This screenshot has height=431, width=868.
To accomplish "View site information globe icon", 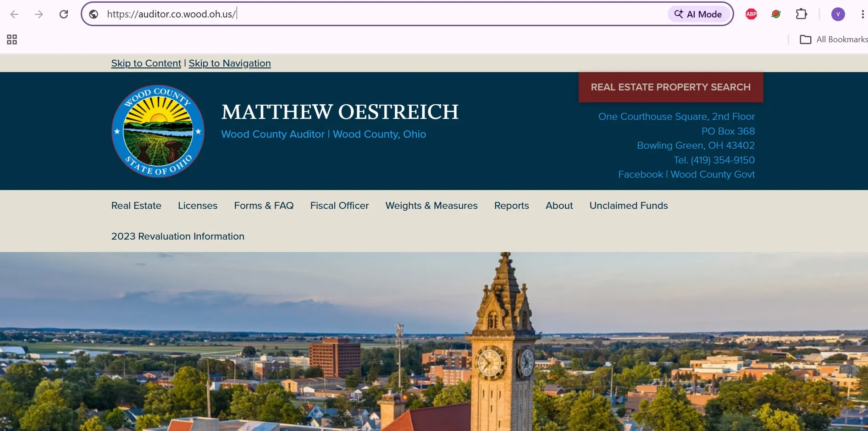I will tap(94, 14).
